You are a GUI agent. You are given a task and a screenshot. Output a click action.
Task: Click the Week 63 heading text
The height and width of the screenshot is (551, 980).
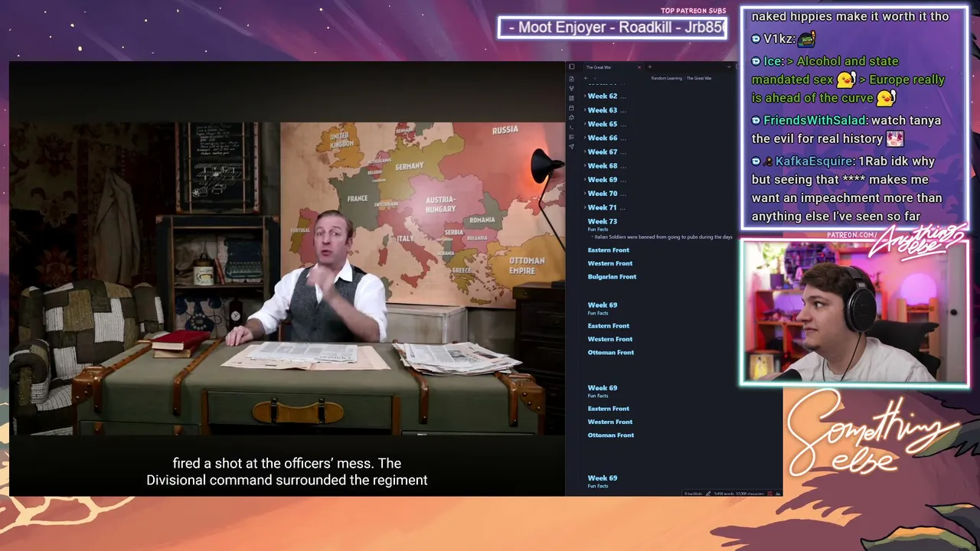(x=603, y=110)
